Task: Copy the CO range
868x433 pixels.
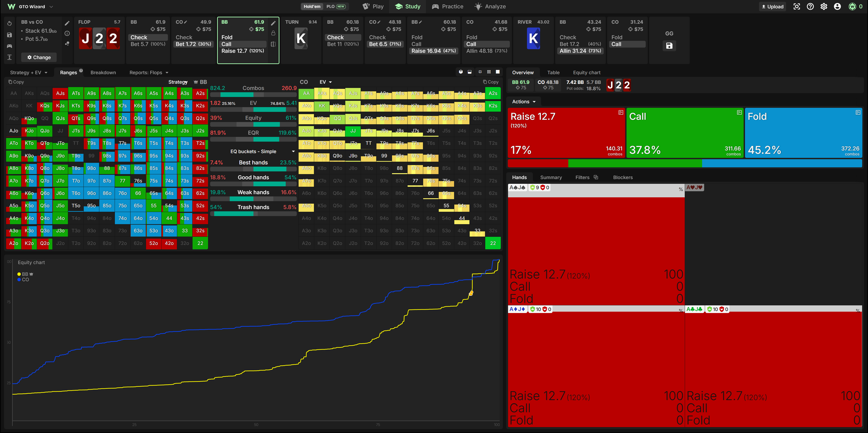Action: (x=491, y=82)
